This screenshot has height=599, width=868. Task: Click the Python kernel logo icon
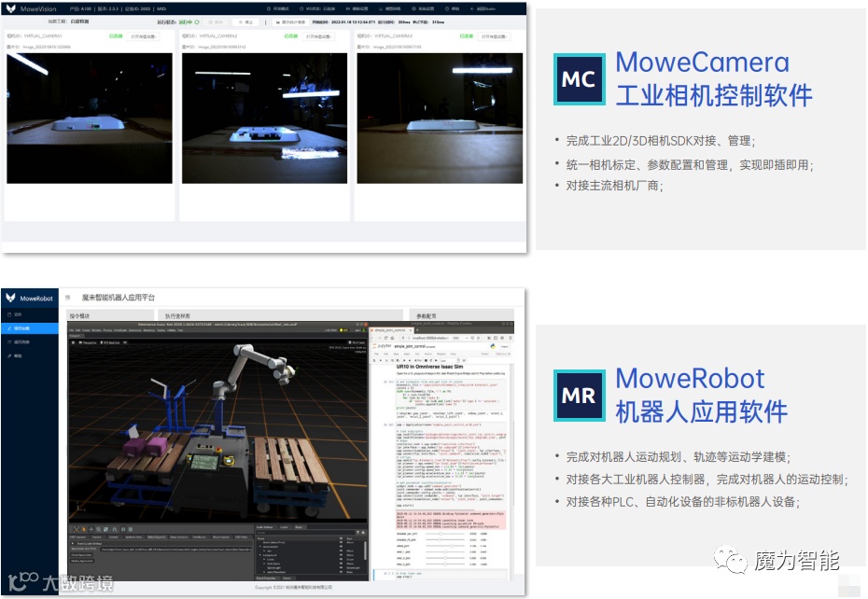pyautogui.click(x=493, y=346)
